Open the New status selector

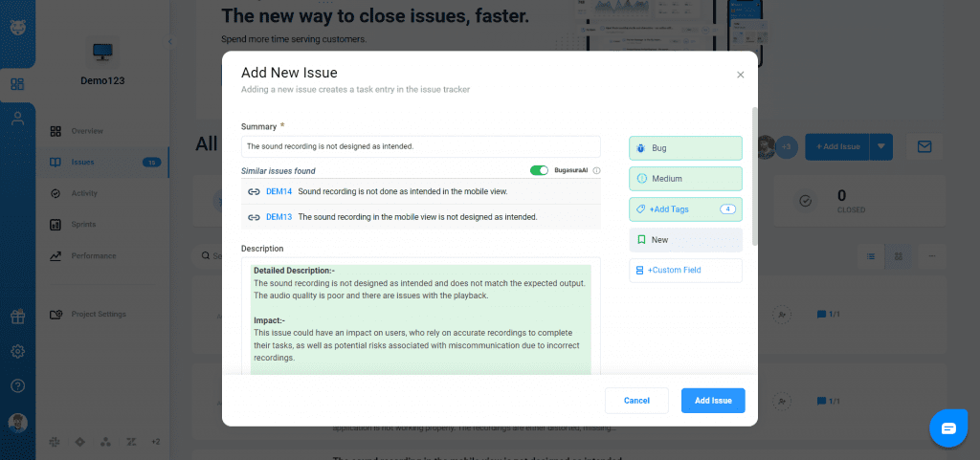click(x=685, y=240)
